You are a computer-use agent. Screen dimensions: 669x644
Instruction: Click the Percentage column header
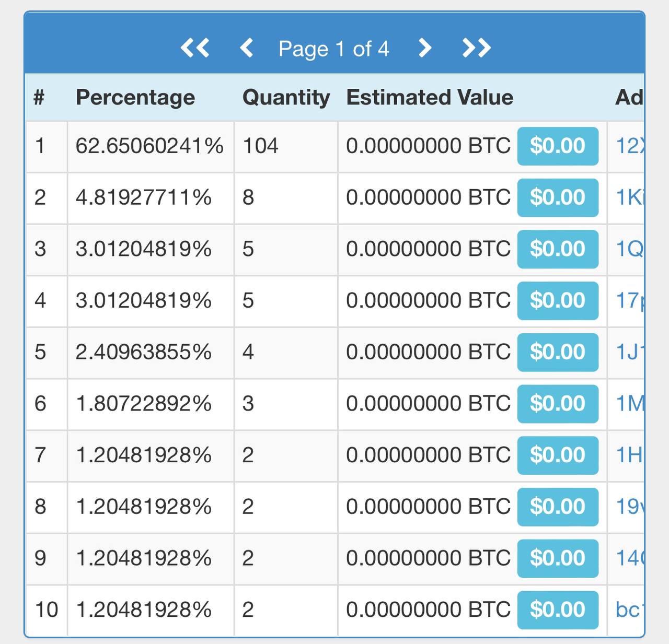click(x=135, y=98)
